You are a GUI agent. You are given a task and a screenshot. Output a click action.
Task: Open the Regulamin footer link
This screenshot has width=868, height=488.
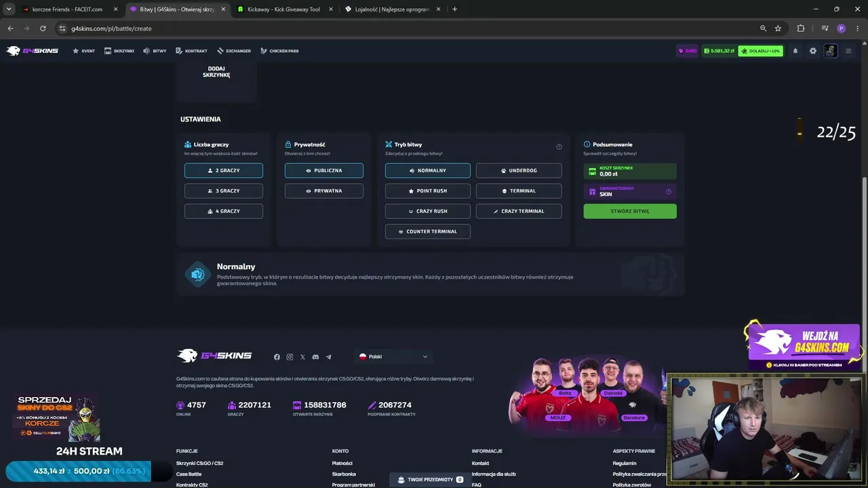625,464
